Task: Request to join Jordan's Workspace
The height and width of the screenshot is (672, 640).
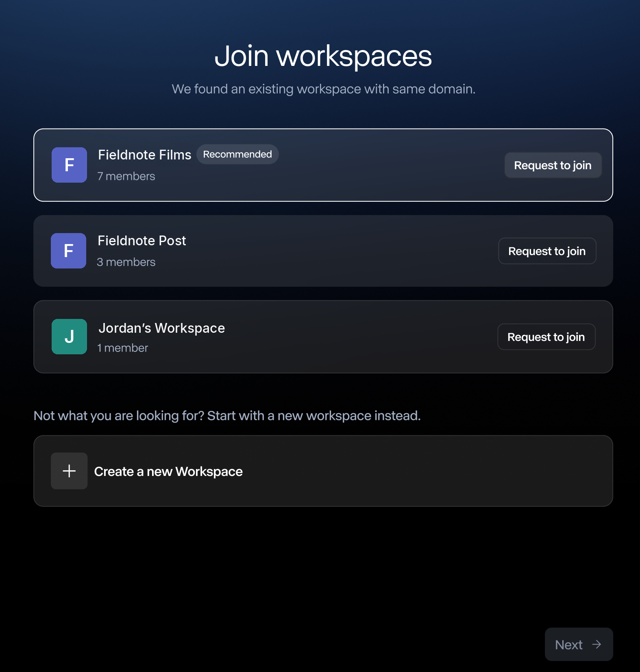Action: [546, 337]
